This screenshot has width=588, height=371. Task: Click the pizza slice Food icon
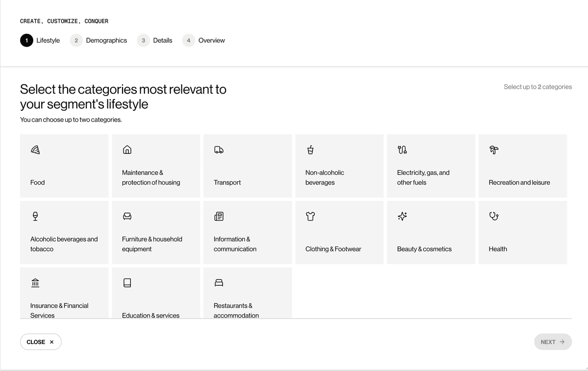[35, 150]
